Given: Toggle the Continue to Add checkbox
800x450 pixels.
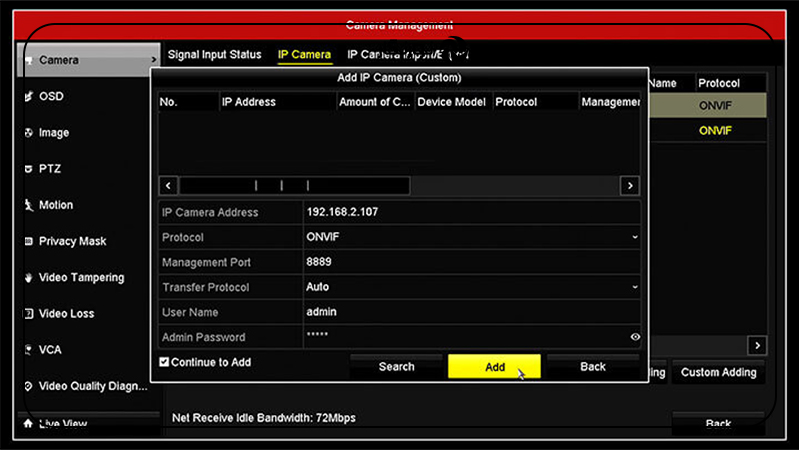Looking at the screenshot, I should tap(165, 362).
